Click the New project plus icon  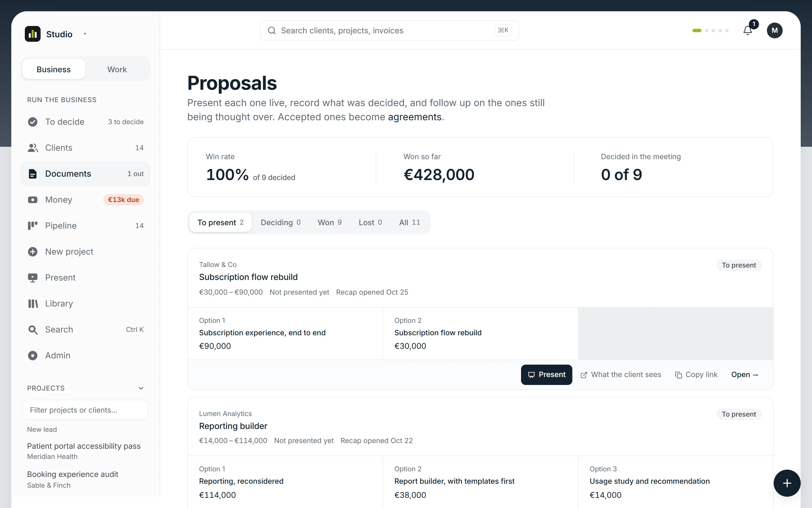[x=32, y=252]
